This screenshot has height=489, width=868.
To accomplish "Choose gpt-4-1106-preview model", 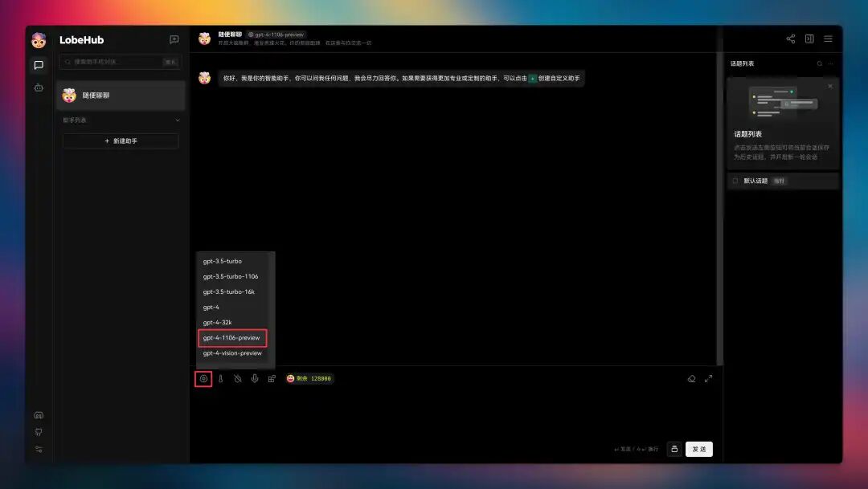I will [232, 337].
